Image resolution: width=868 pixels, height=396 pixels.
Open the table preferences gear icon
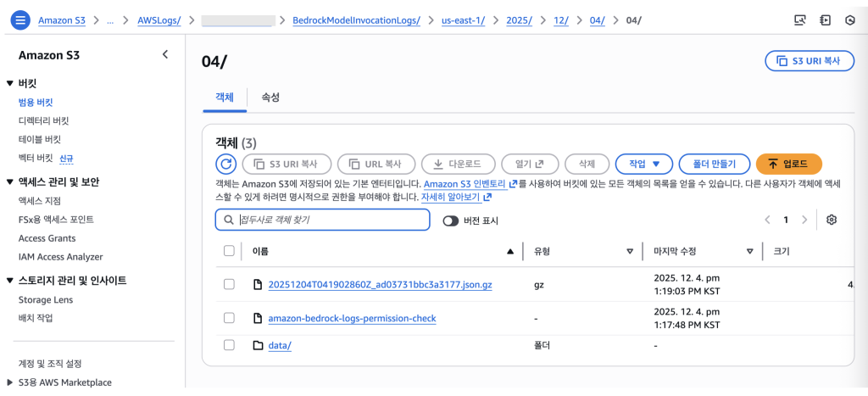pyautogui.click(x=831, y=220)
